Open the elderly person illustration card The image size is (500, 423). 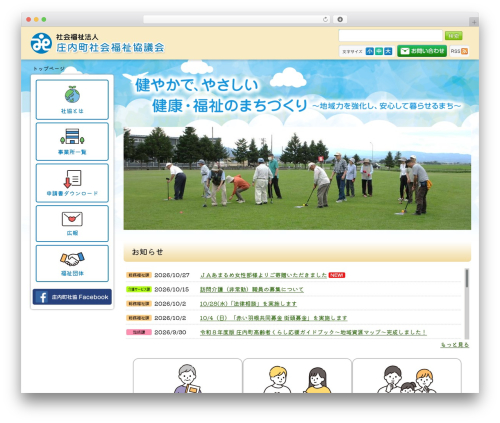(x=188, y=376)
